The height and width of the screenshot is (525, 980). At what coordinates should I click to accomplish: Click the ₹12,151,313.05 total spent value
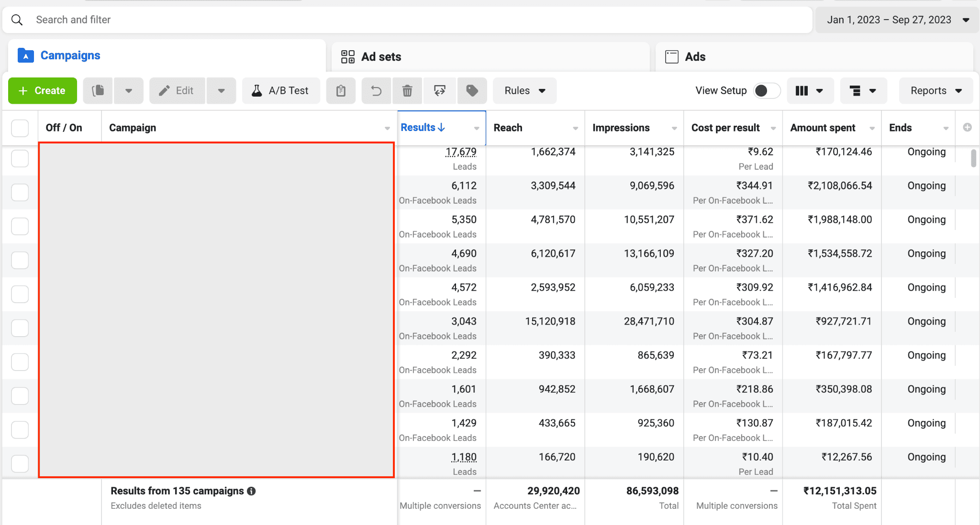point(840,491)
